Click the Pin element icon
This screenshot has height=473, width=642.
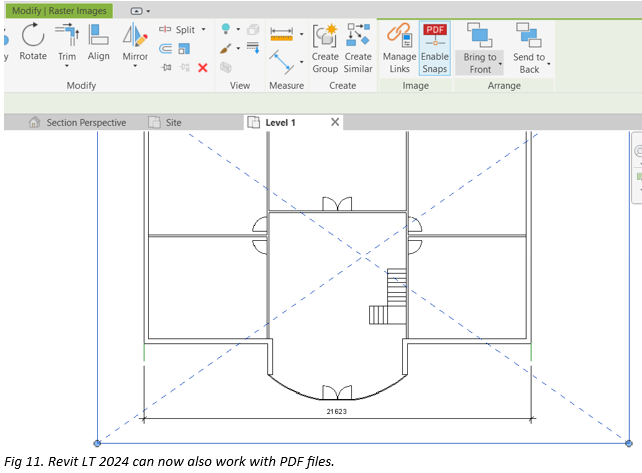166,67
